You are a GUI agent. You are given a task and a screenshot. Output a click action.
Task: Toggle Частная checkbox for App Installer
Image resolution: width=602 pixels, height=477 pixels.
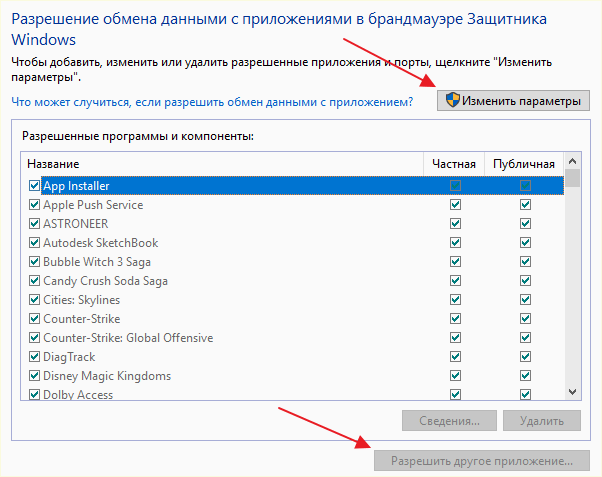coord(455,186)
